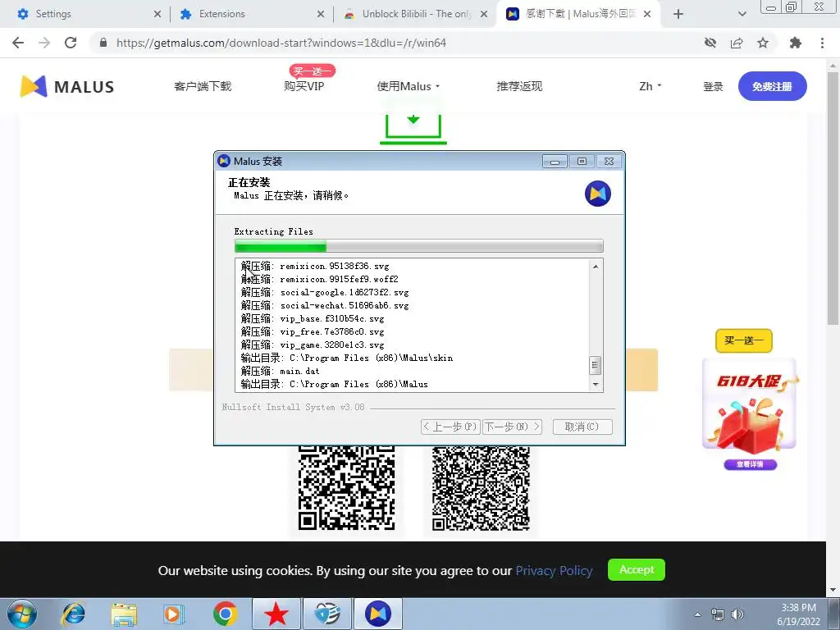Viewport: 840px width, 630px height.
Task: Click the share page icon in address bar
Action: (737, 43)
